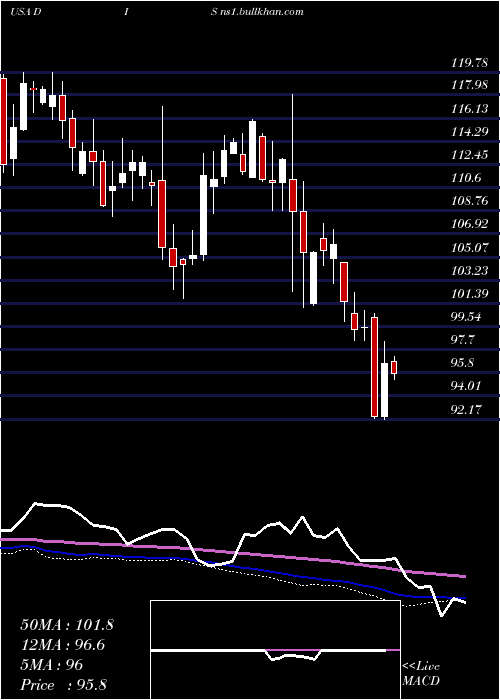Screen dimensions: 500x700
Task: Click the 110.6 price axis label
Action: click(467, 178)
